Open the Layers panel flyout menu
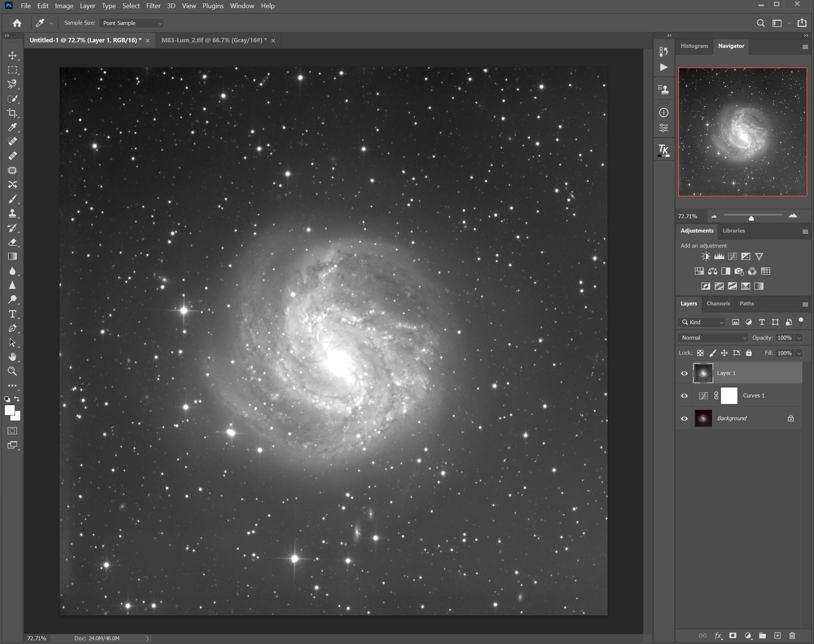The image size is (814, 644). pyautogui.click(x=805, y=304)
